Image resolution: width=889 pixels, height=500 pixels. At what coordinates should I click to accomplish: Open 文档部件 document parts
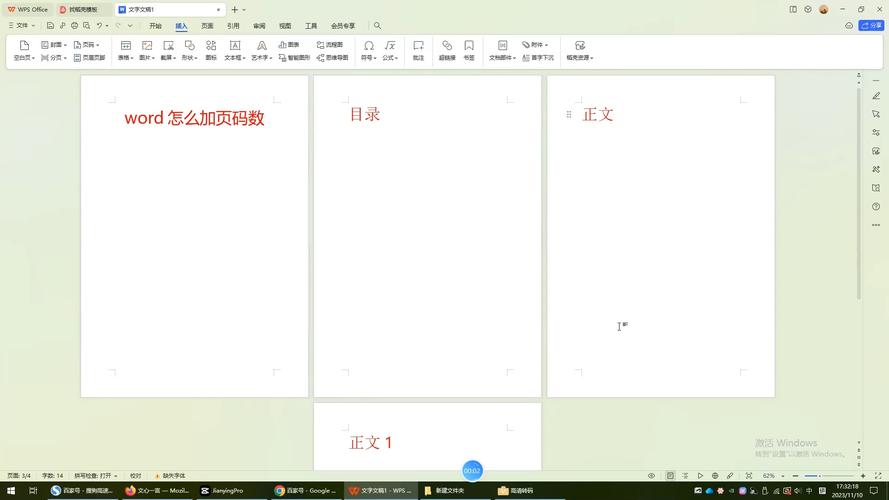click(502, 50)
